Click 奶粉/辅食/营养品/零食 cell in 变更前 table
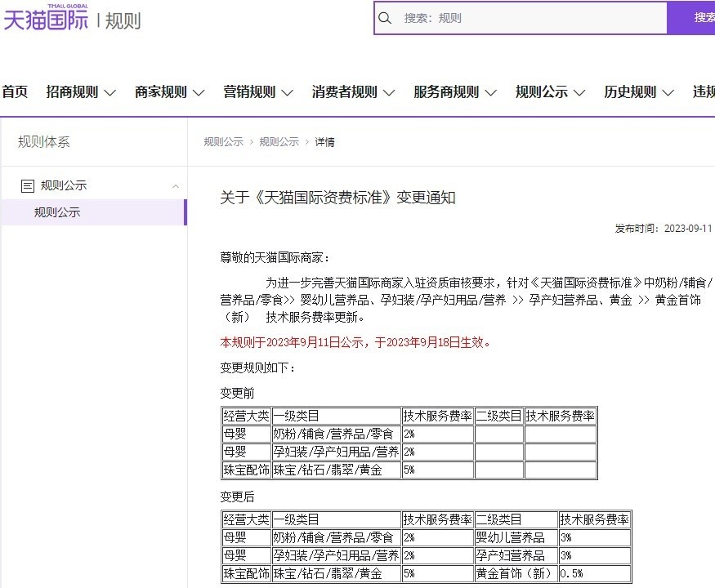 (x=337, y=434)
